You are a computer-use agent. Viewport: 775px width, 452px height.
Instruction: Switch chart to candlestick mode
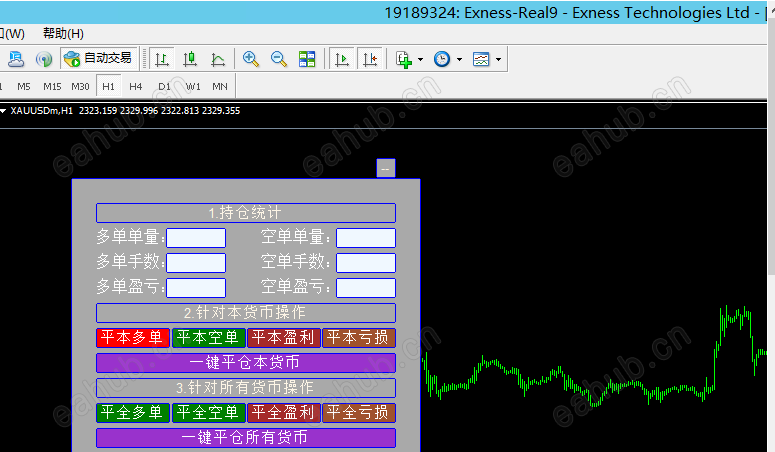[x=190, y=59]
